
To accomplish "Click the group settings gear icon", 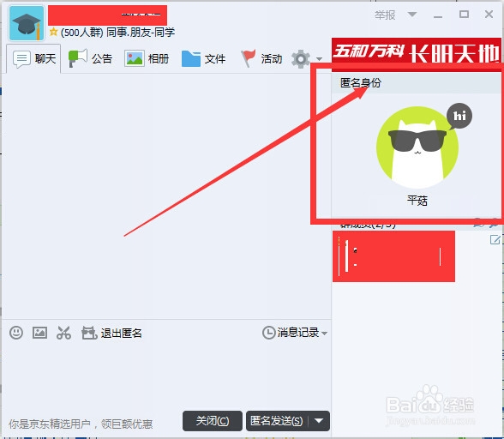I will pyautogui.click(x=301, y=59).
